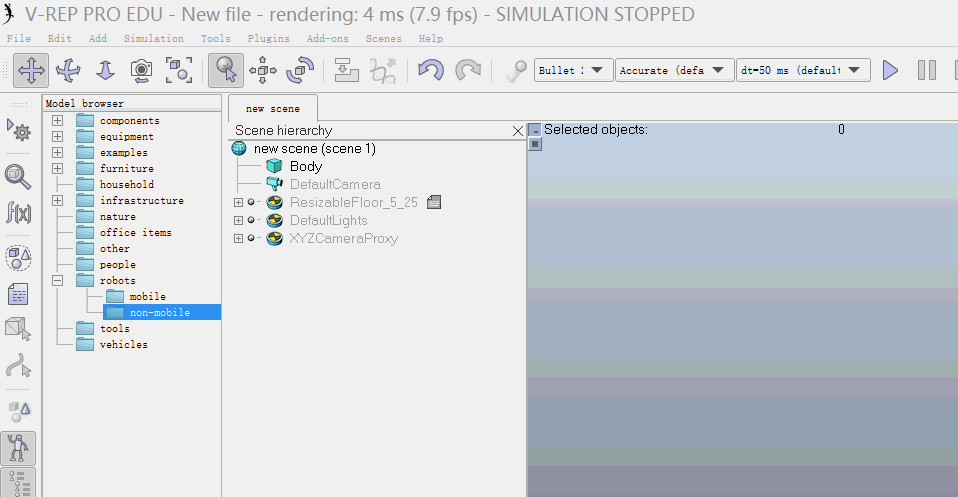Select Body object in hierarchy
The width and height of the screenshot is (958, 497).
click(306, 166)
